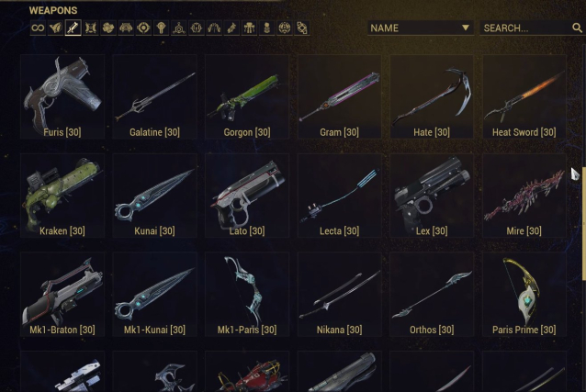Click the flower-shaped filter icon
The width and height of the screenshot is (586, 392).
[x=108, y=28]
